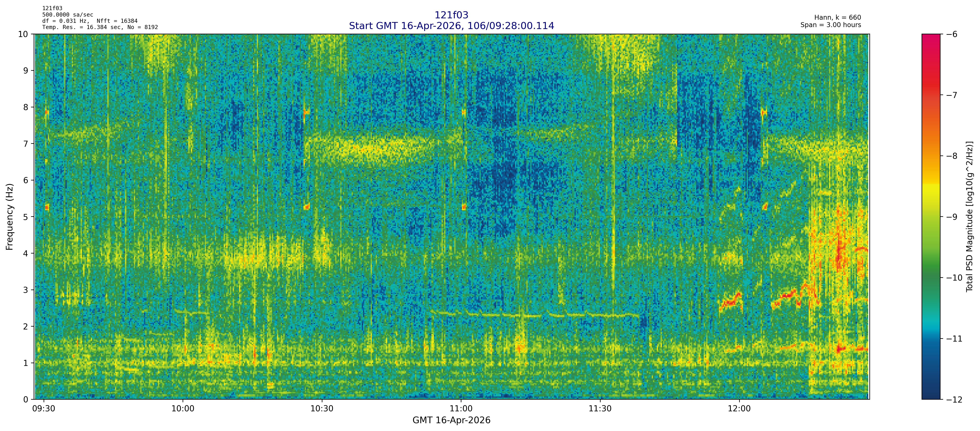Click the Start GMT timestamp subtitle
The image size is (980, 431).
tap(451, 26)
